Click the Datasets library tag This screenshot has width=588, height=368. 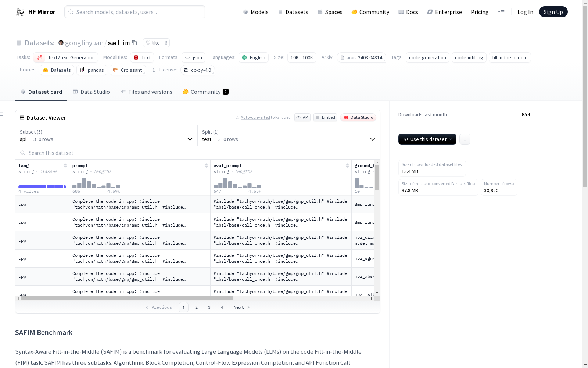tap(57, 70)
